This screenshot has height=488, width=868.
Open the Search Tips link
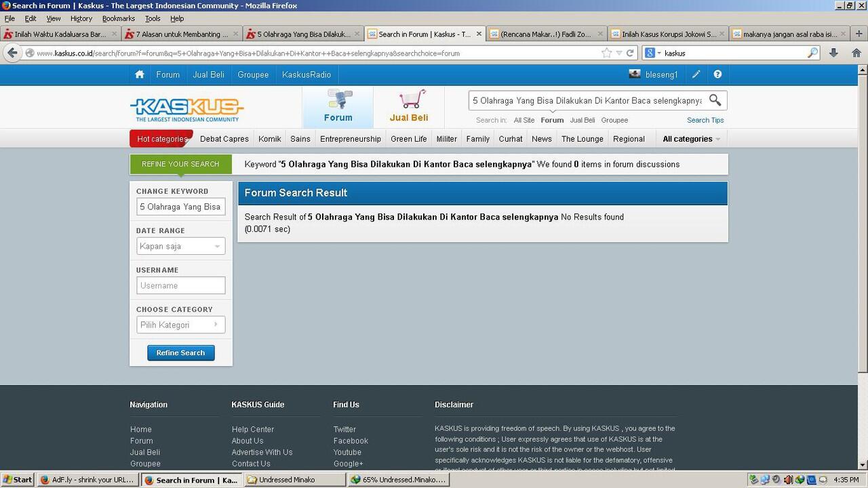click(705, 120)
